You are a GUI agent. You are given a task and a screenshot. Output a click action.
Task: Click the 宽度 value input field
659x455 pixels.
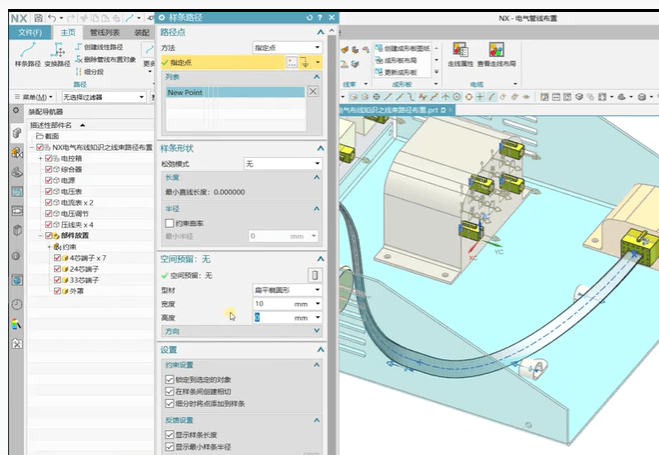tap(275, 303)
